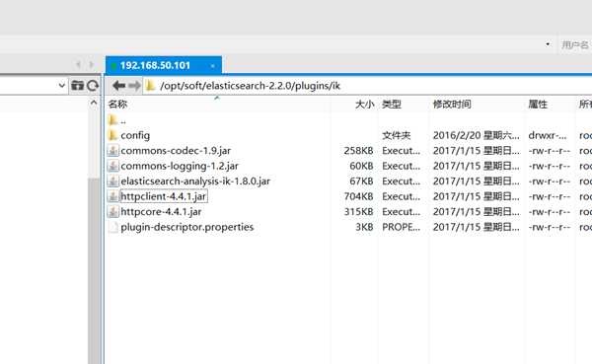Click the 60KB size cell
Screen dimensions: 592x364
coord(361,166)
